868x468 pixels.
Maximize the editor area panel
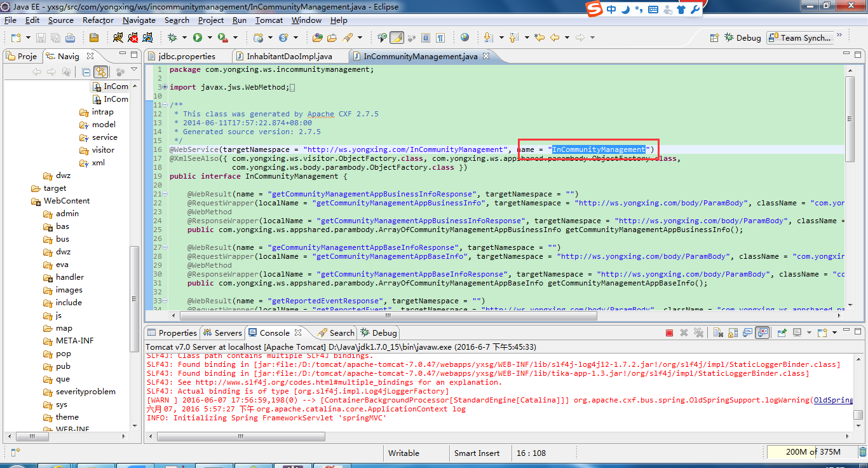858,56
